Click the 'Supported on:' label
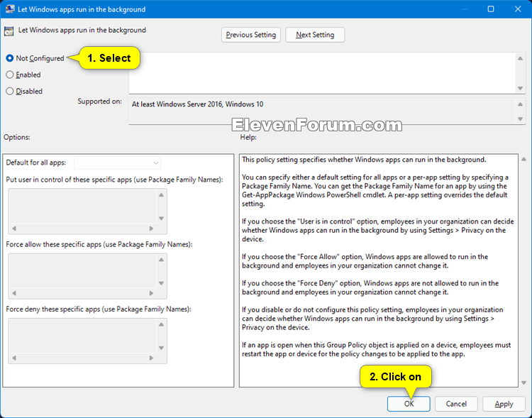This screenshot has width=532, height=418. click(x=100, y=101)
